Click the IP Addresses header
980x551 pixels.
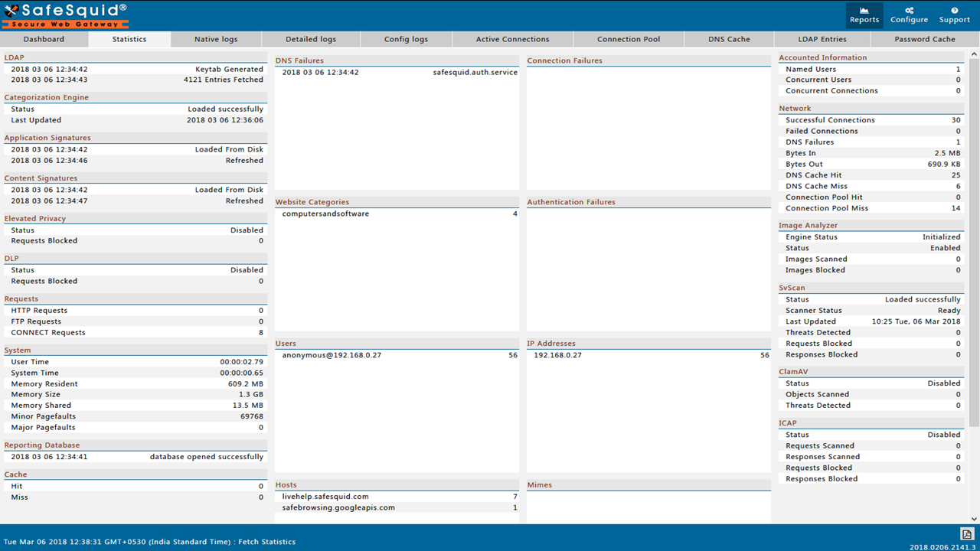[x=648, y=344]
